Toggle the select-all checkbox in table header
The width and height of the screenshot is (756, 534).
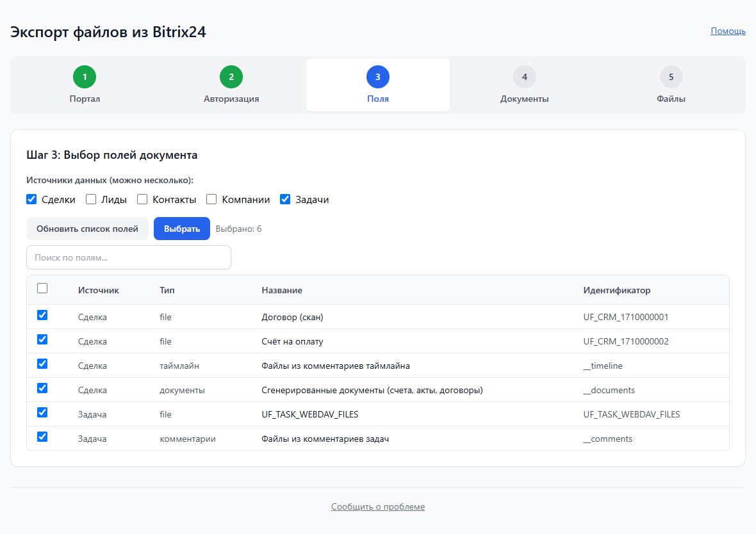click(42, 288)
